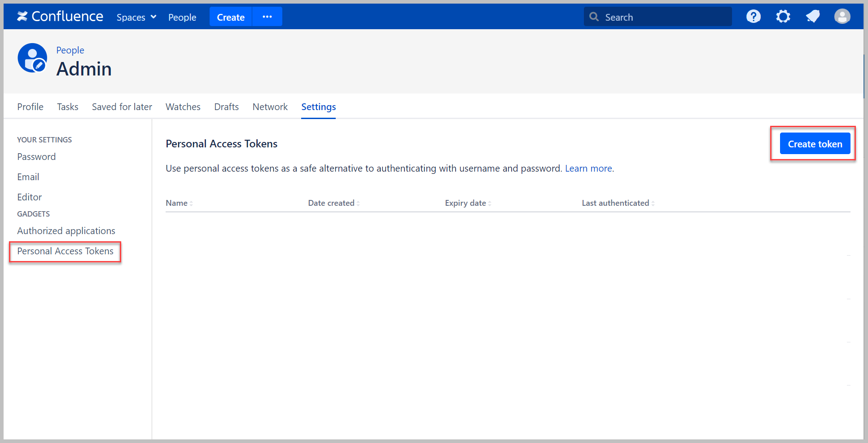Sort the table by Name
Image resolution: width=868 pixels, height=443 pixels.
click(x=178, y=203)
